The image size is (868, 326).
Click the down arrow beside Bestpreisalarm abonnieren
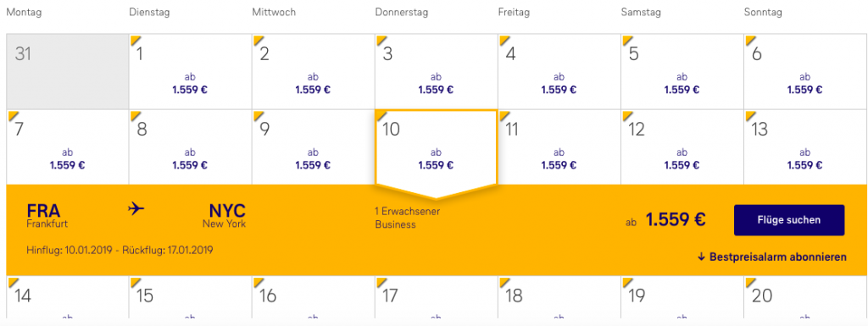click(x=701, y=257)
